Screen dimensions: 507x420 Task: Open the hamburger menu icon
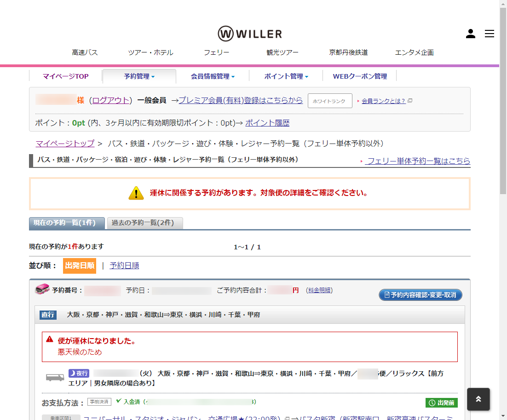tap(489, 34)
